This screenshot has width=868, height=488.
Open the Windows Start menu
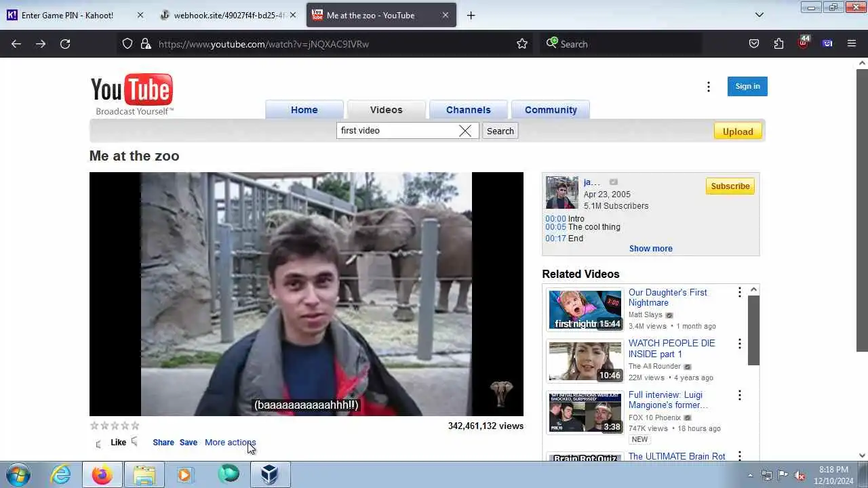pyautogui.click(x=18, y=474)
